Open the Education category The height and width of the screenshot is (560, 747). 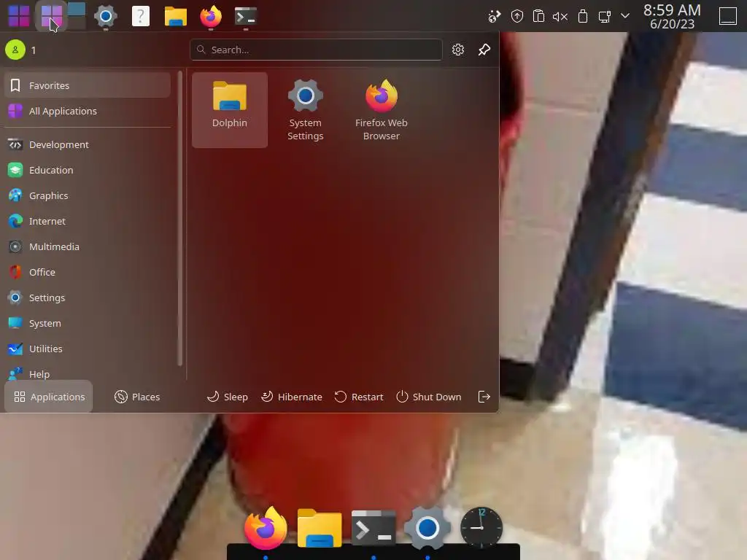[88, 170]
